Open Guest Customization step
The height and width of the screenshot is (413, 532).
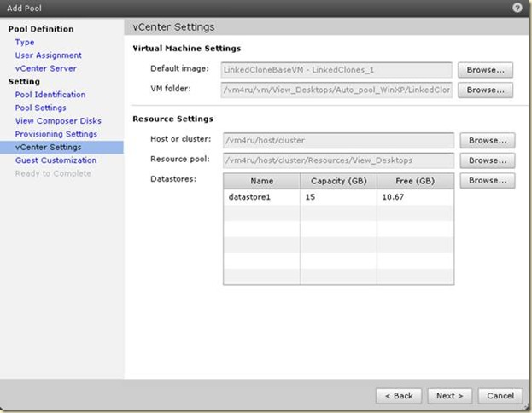click(x=56, y=160)
